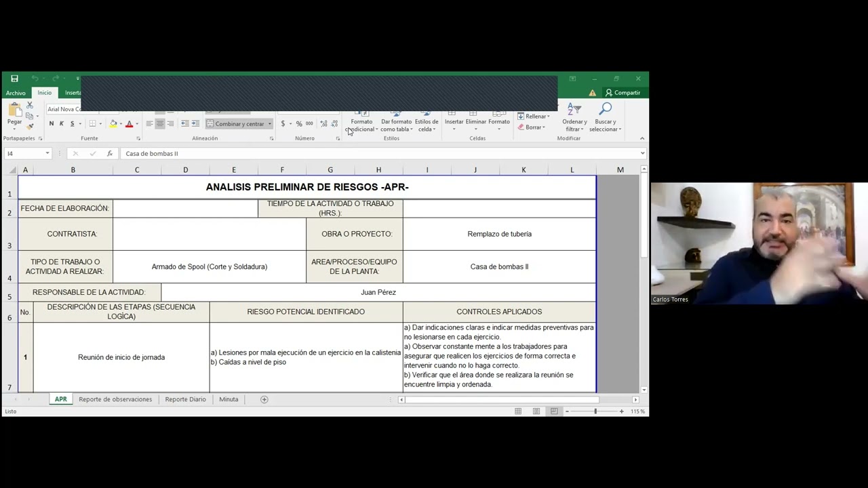Screen dimensions: 868x488
Task: Open Buscar y seleccionar magnifier menu
Action: pyautogui.click(x=604, y=117)
